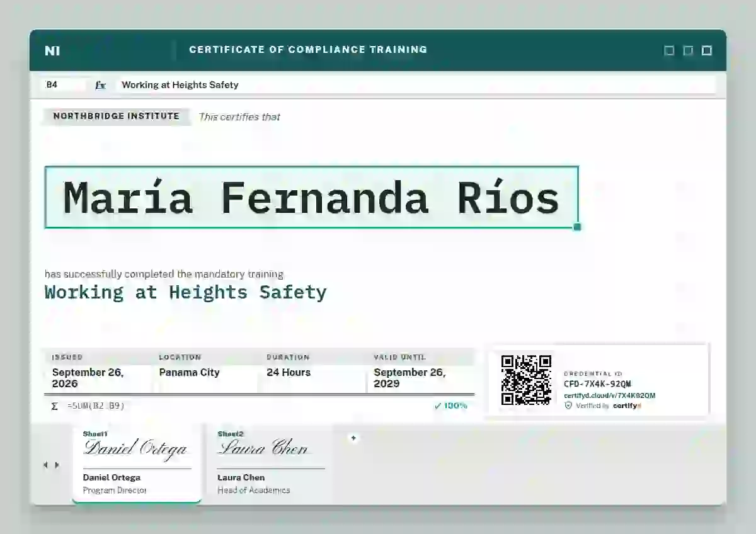Click the Head of Academics title text

click(x=254, y=490)
